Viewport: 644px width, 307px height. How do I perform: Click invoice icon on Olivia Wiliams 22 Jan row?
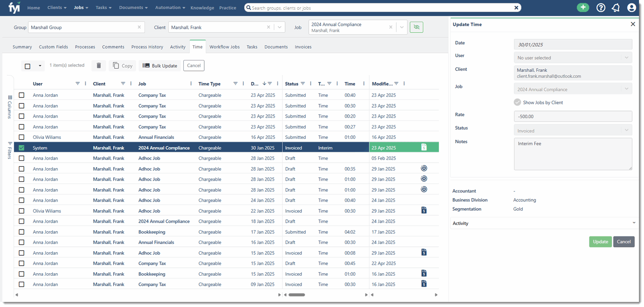click(x=424, y=210)
